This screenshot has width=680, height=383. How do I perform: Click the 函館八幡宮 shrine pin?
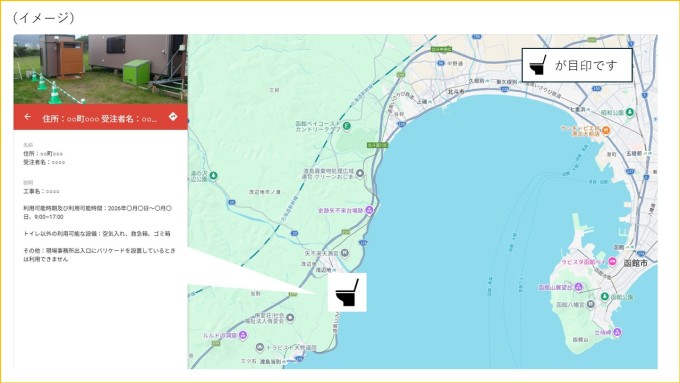pos(590,304)
